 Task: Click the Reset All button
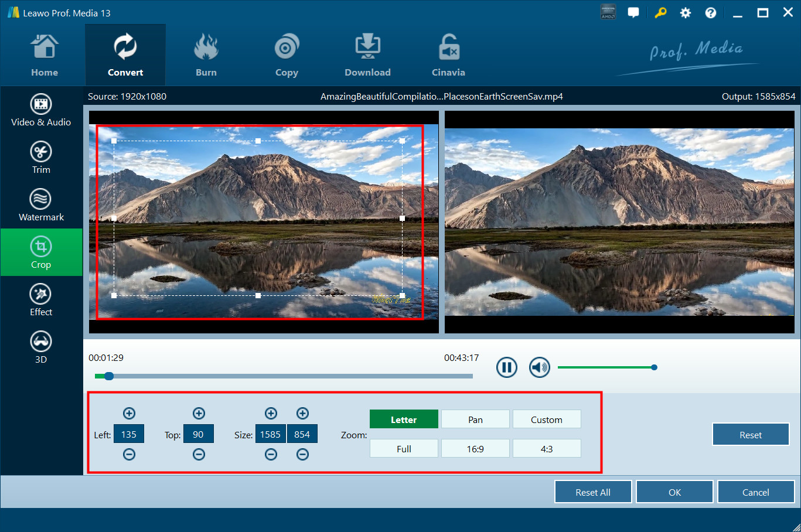(592, 492)
